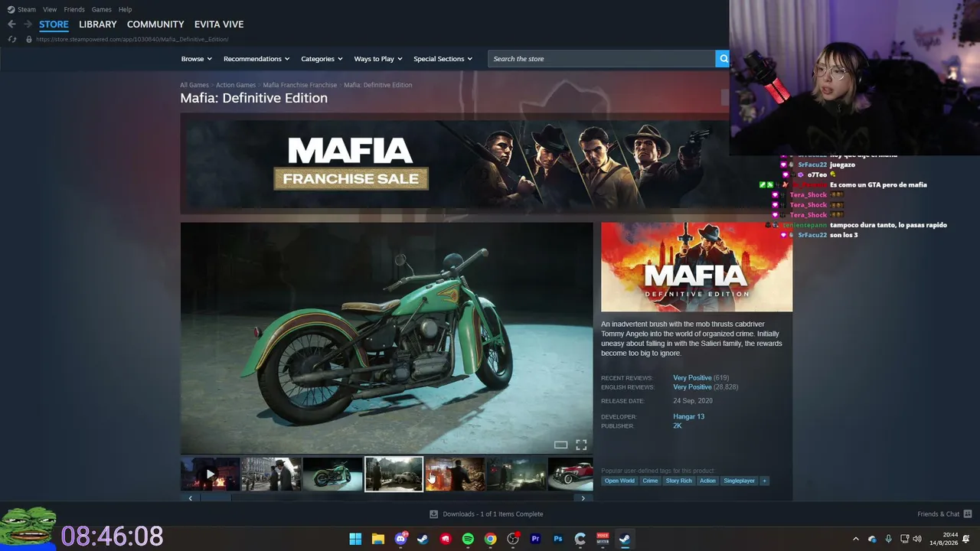Switch to the LIBRARY tab

98,24
